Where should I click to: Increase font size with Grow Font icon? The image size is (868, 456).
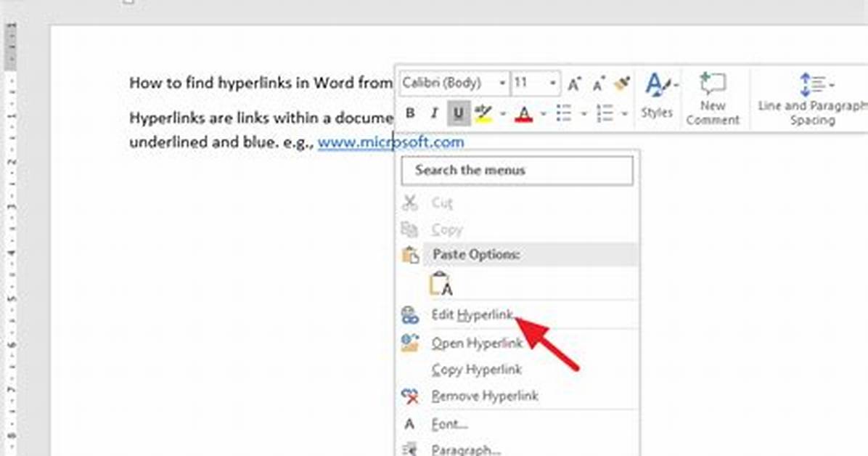pyautogui.click(x=574, y=84)
